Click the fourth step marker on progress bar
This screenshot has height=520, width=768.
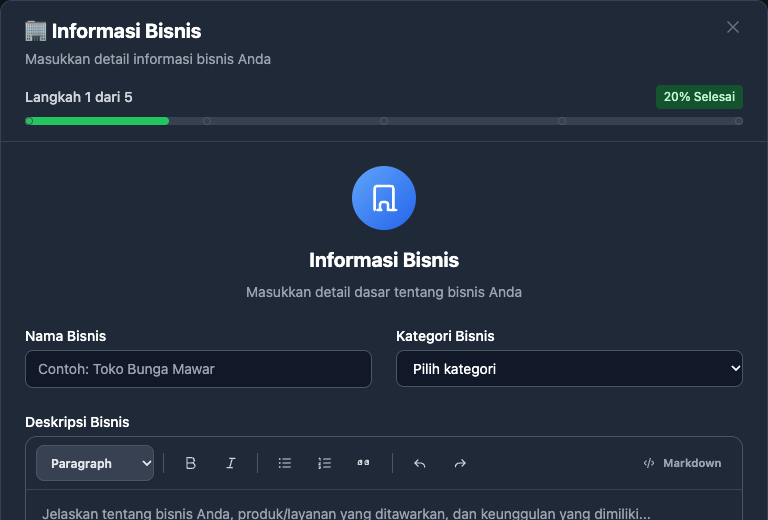[562, 121]
